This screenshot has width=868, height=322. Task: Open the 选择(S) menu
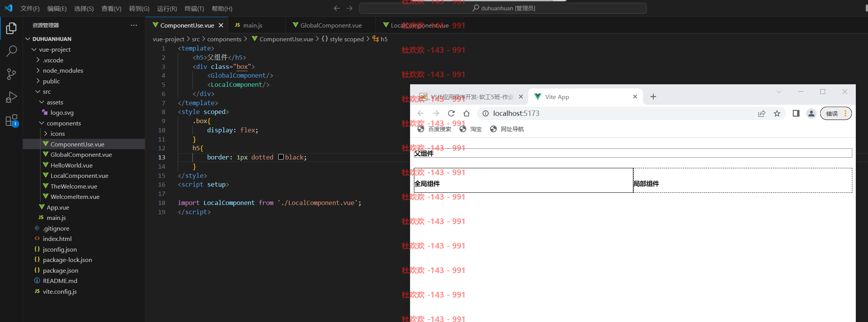click(84, 8)
